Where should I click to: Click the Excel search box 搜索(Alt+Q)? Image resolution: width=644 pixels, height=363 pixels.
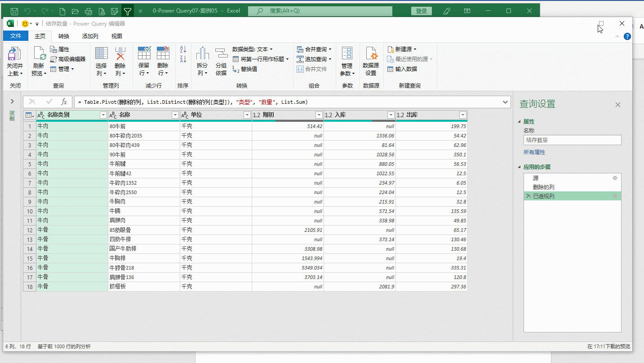pos(320,11)
